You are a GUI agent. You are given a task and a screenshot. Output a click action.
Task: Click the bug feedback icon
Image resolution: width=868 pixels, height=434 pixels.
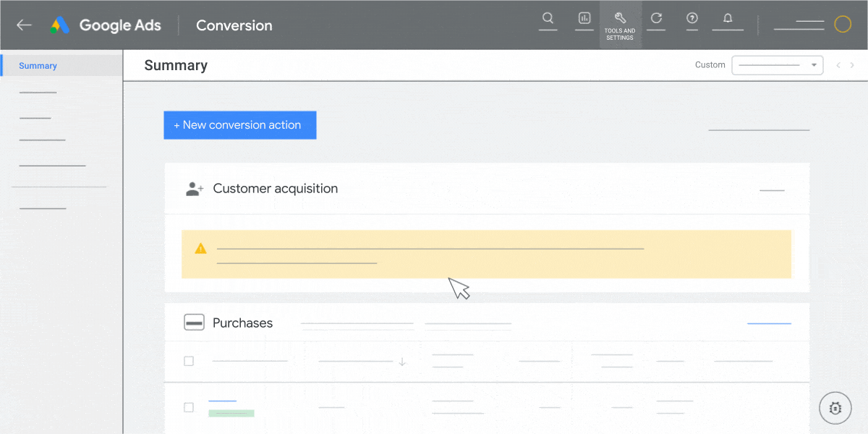(x=835, y=408)
